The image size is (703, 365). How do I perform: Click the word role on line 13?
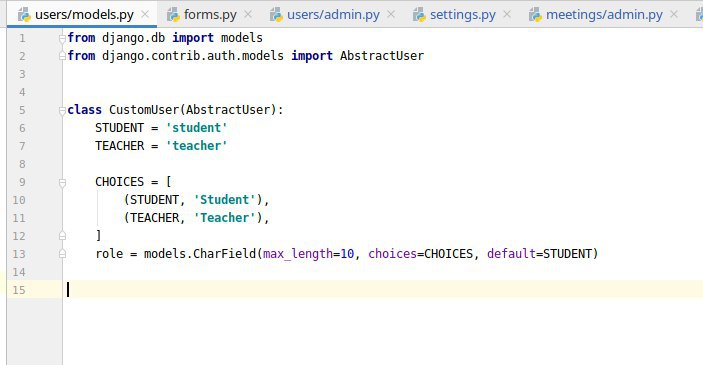[x=109, y=254]
